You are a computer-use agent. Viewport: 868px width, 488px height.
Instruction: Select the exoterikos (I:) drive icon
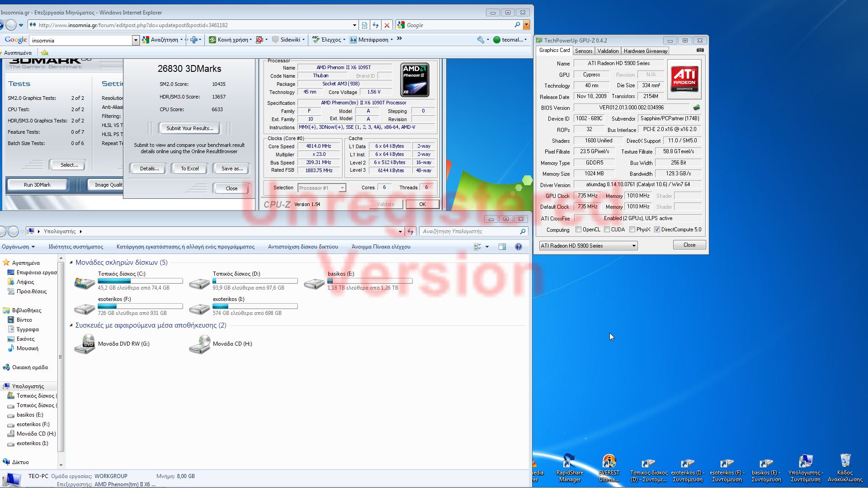pyautogui.click(x=199, y=308)
